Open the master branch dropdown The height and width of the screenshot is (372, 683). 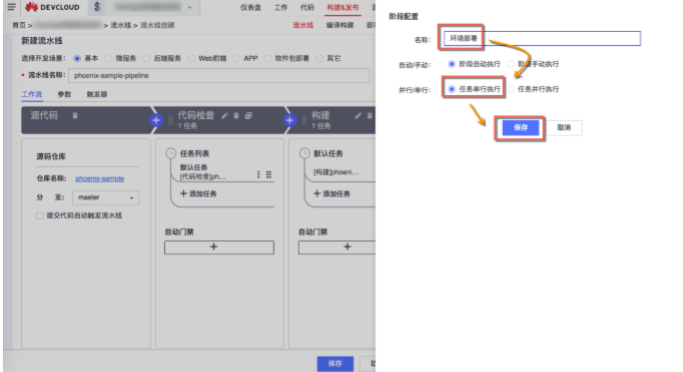pos(105,197)
